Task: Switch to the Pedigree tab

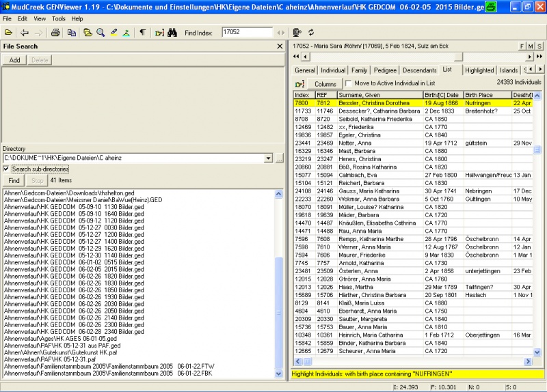Action: pyautogui.click(x=385, y=70)
